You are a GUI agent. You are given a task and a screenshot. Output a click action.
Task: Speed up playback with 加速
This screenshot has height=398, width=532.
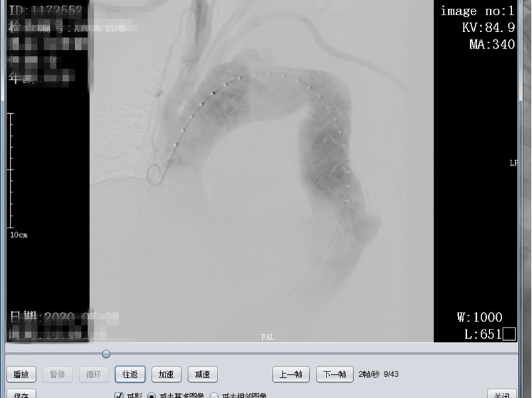[166, 374]
